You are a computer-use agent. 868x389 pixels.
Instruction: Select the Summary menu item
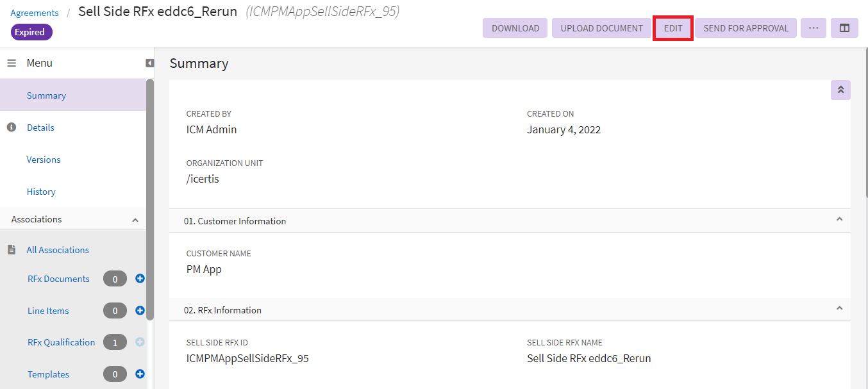pos(46,95)
